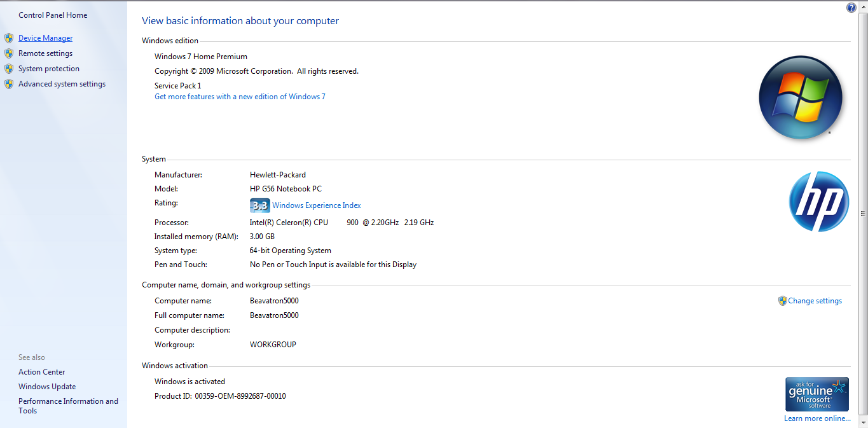Open Advanced system settings

point(62,84)
